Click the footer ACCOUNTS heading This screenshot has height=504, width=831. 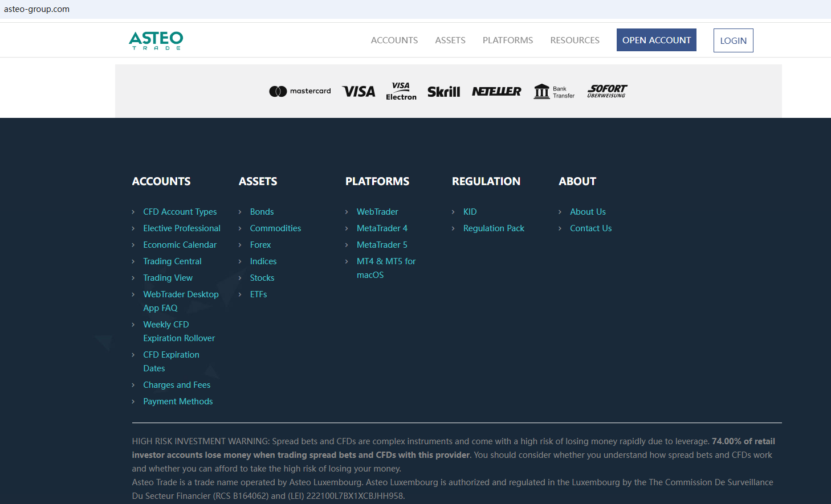(161, 182)
